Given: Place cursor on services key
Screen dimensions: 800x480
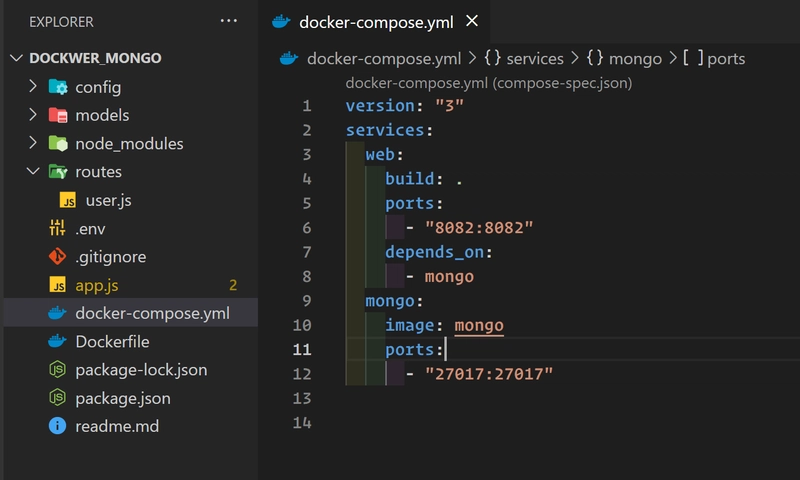Looking at the screenshot, I should (x=385, y=130).
